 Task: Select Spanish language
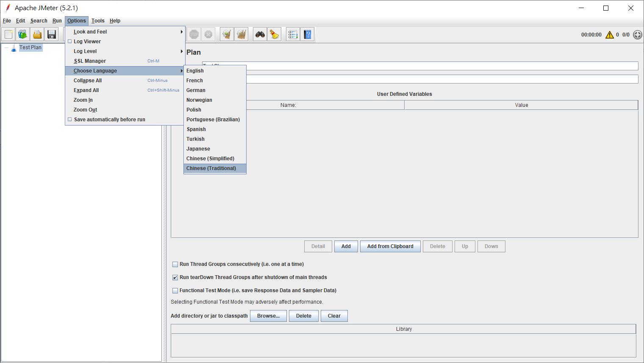(215, 129)
